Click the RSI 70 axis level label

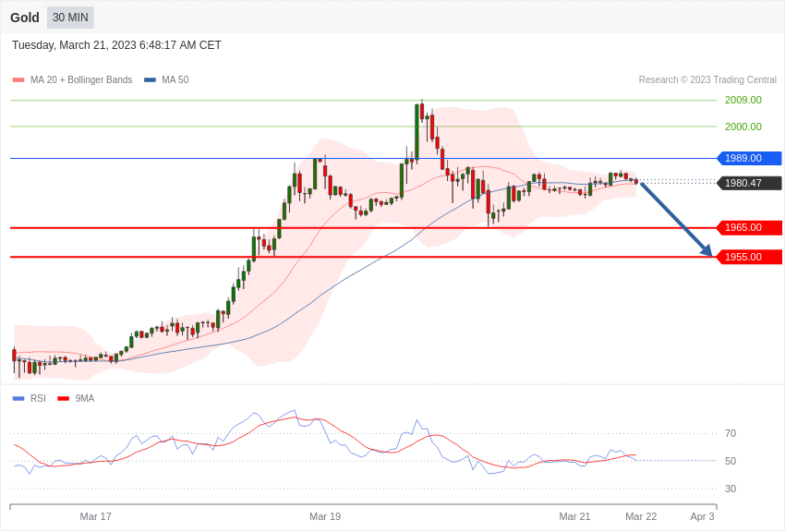click(731, 433)
